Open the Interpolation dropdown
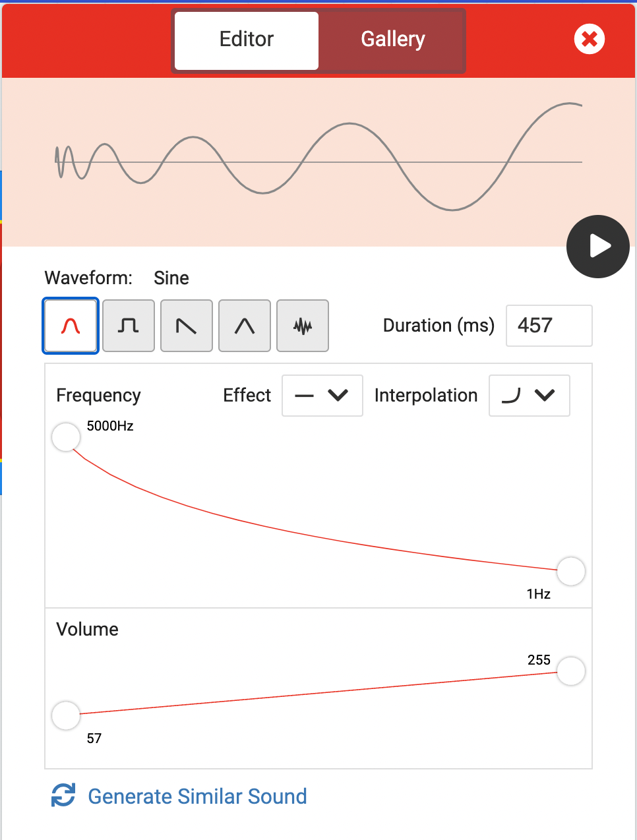 530,396
